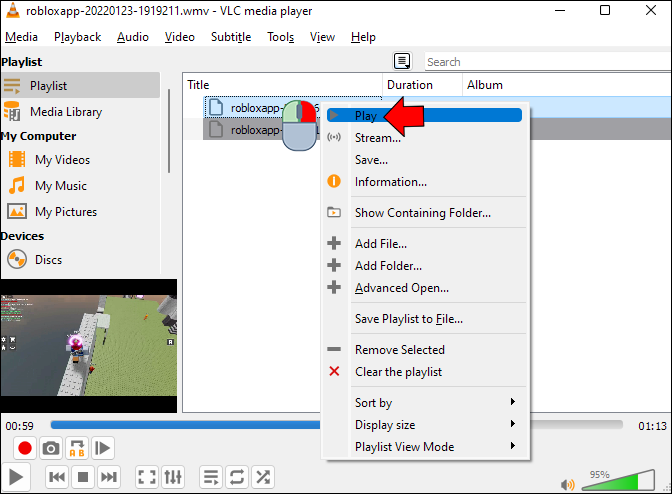The width and height of the screenshot is (672, 494).
Task: Take a snapshot with the camera icon
Action: (51, 448)
